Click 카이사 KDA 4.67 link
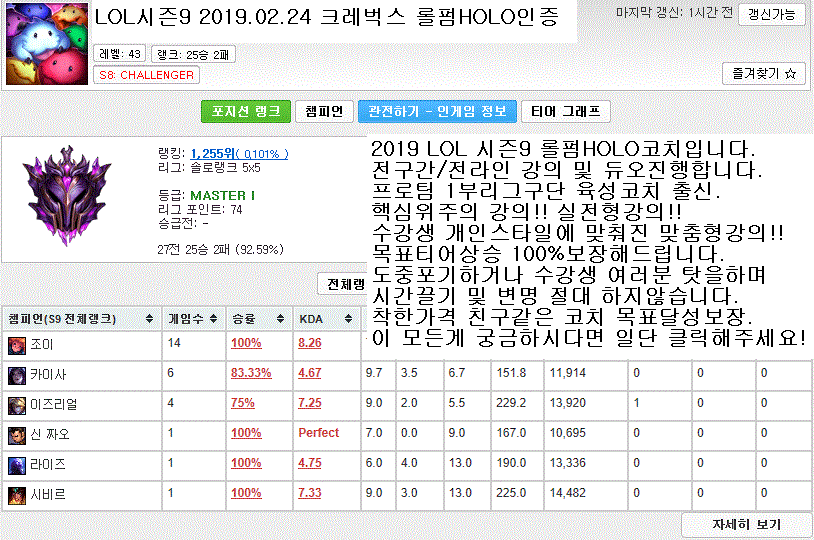Image resolution: width=814 pixels, height=540 pixels. (x=310, y=373)
